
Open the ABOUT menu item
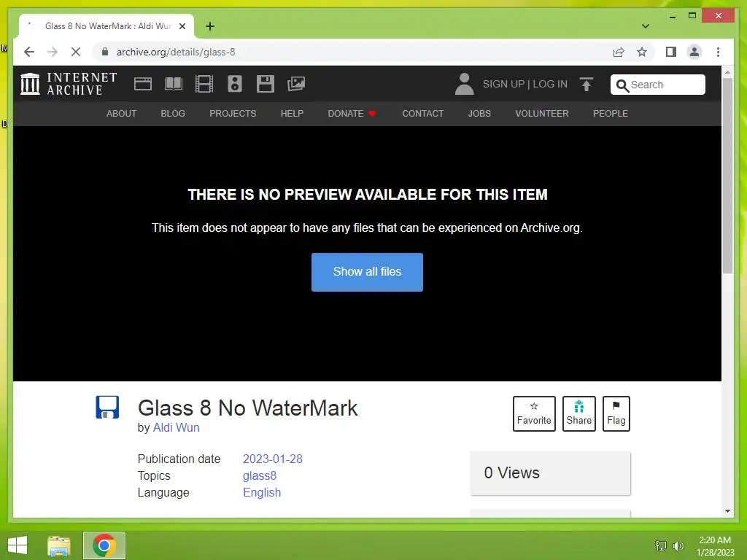tap(122, 114)
